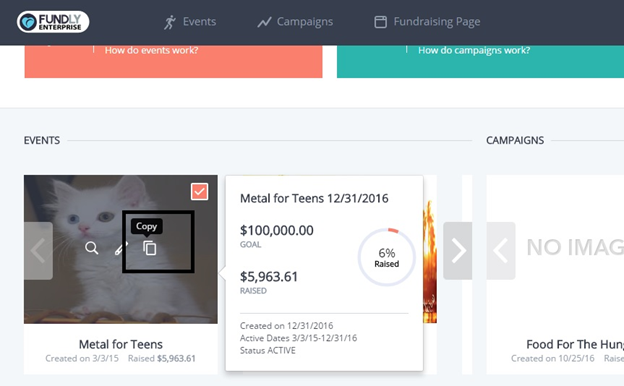Open 'How do campaigns work?' link
This screenshot has height=386, width=624.
tap(474, 50)
